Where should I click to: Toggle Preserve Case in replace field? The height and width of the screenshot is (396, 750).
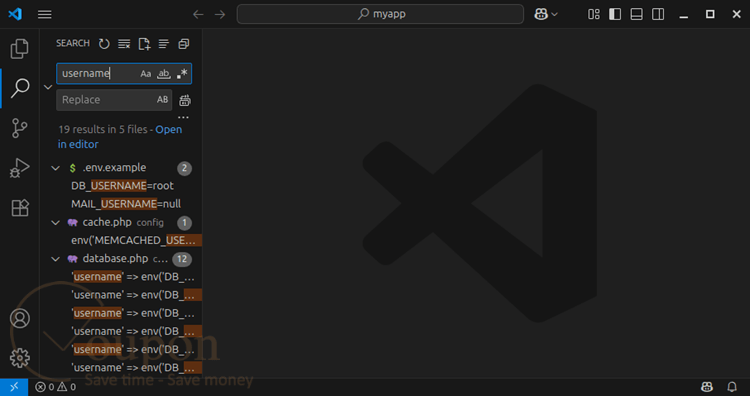(x=163, y=99)
